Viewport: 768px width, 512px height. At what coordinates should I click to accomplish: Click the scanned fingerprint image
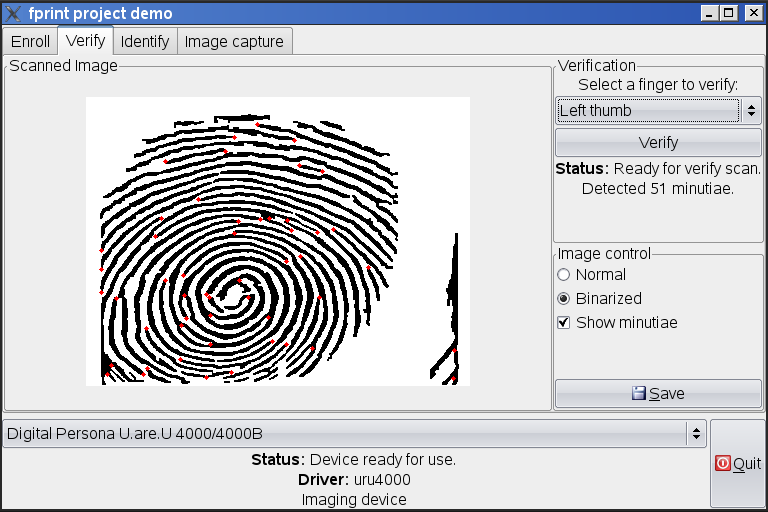click(x=278, y=241)
